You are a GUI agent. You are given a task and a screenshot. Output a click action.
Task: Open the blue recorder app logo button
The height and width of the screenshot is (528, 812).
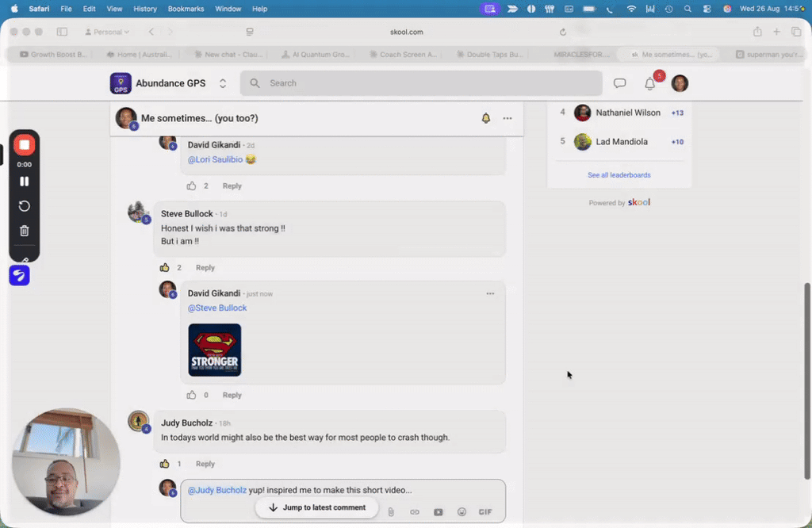(19, 275)
